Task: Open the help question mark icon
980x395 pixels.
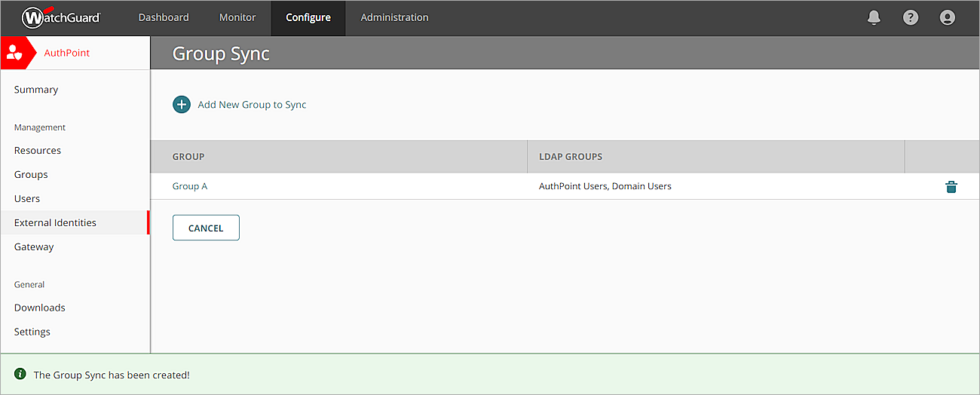Action: (x=911, y=17)
